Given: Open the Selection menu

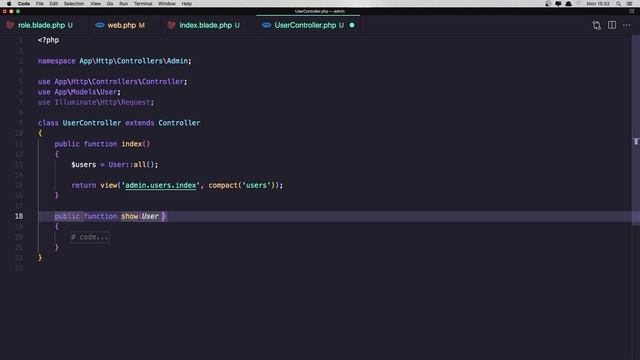Looking at the screenshot, I should coord(74,4).
